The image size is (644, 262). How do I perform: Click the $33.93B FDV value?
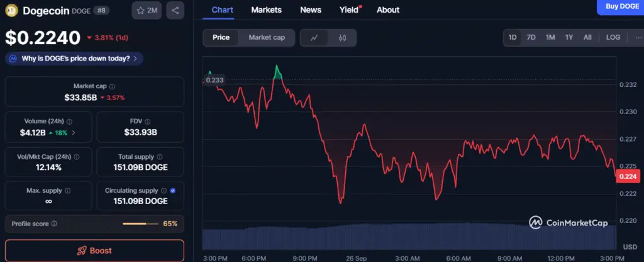click(x=140, y=132)
